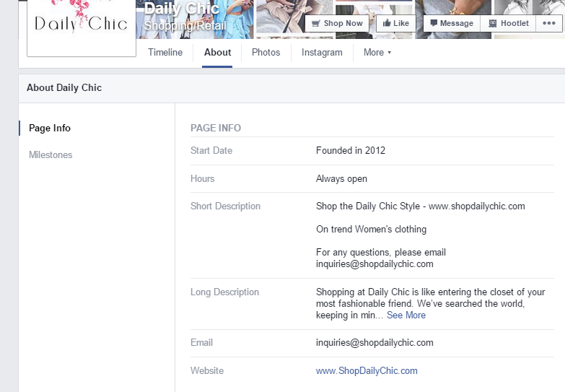565x392 pixels.
Task: Expand long description with See More
Action: pyautogui.click(x=406, y=315)
